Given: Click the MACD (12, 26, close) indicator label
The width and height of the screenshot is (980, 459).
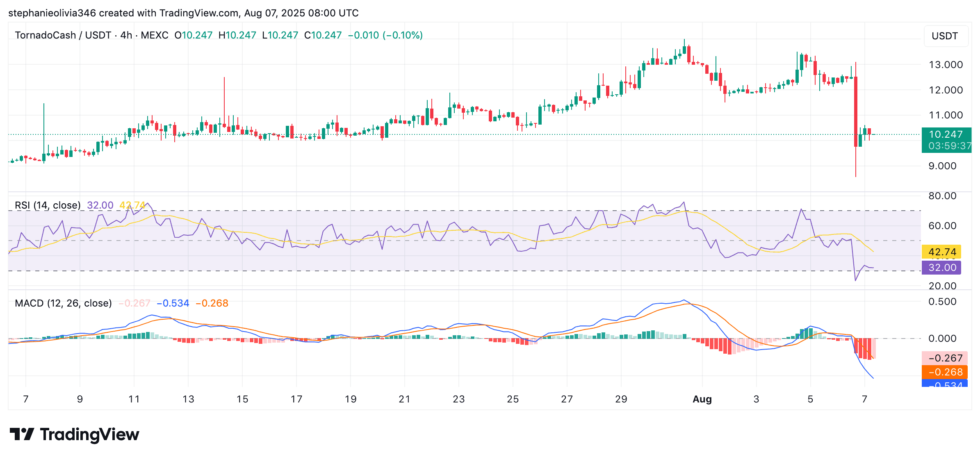Looking at the screenshot, I should (x=63, y=303).
